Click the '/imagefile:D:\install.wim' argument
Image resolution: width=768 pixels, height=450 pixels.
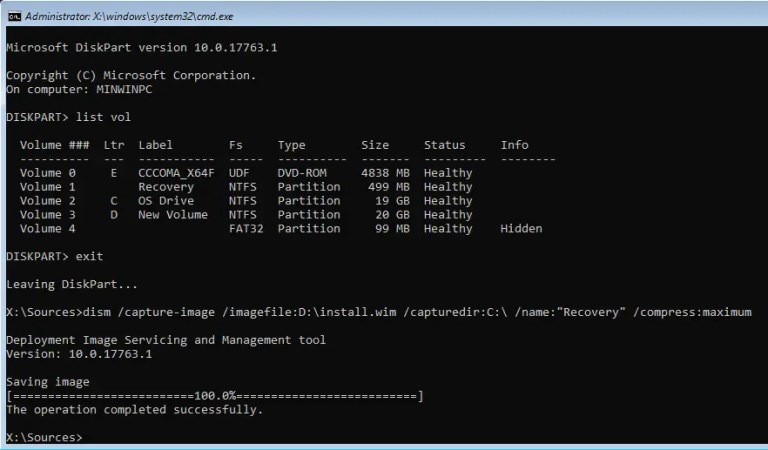[309, 312]
